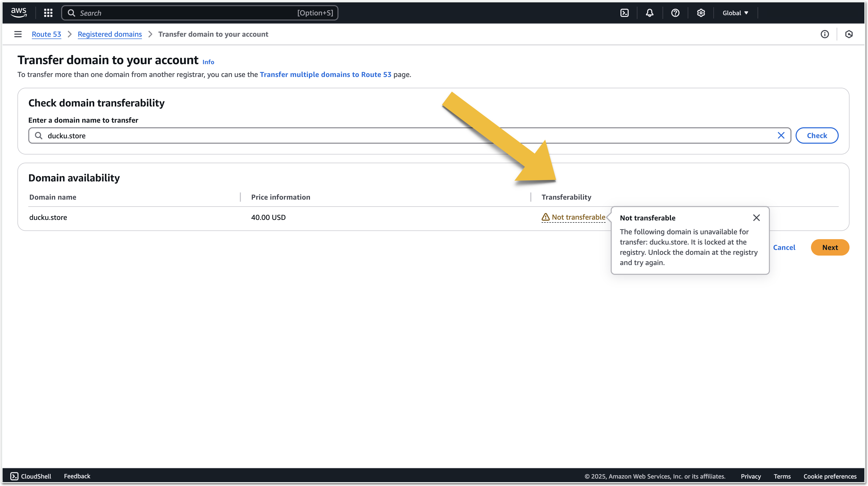The image size is (868, 486).
Task: Go to Route 53 breadcrumb
Action: pyautogui.click(x=46, y=34)
